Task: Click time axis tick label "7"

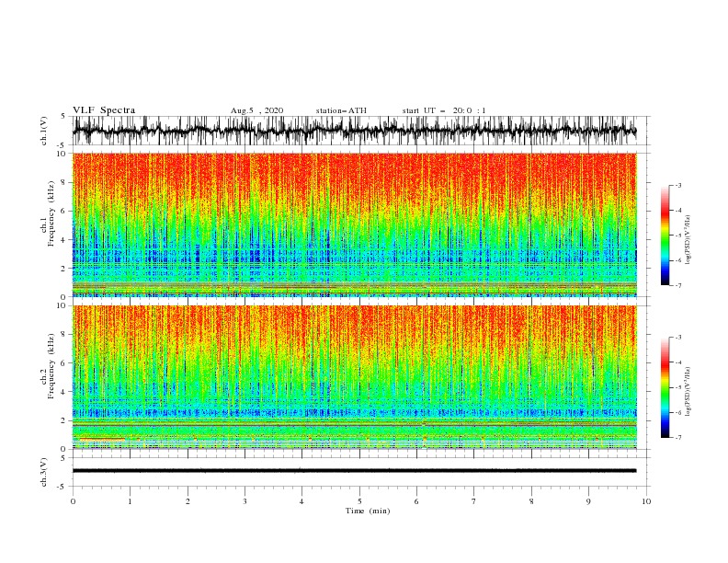Action: [474, 501]
